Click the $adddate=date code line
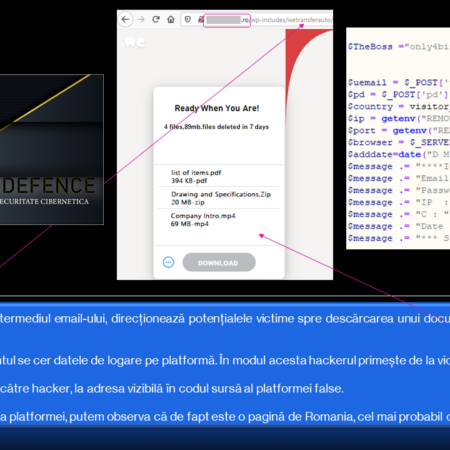 pos(399,154)
